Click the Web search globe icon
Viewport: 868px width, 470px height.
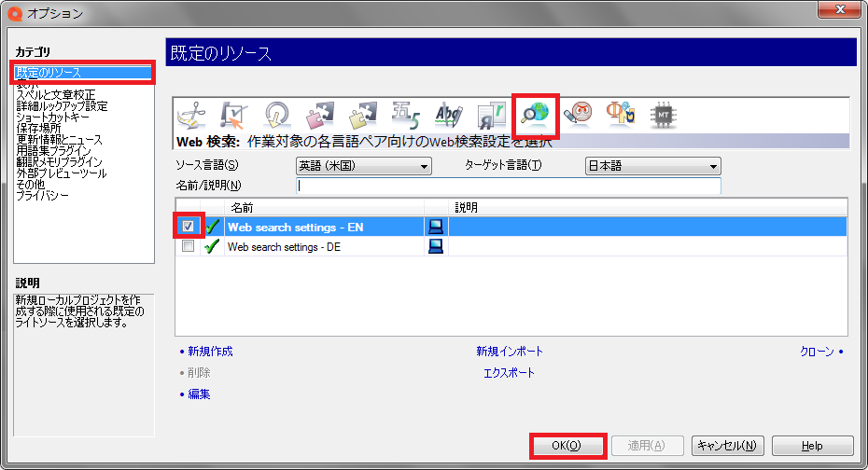tap(536, 115)
